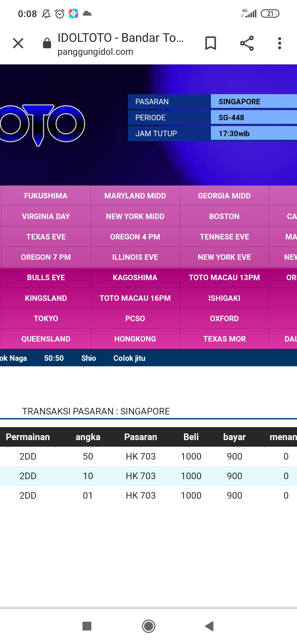Select the TOTO MACAU 16PM market

(135, 298)
